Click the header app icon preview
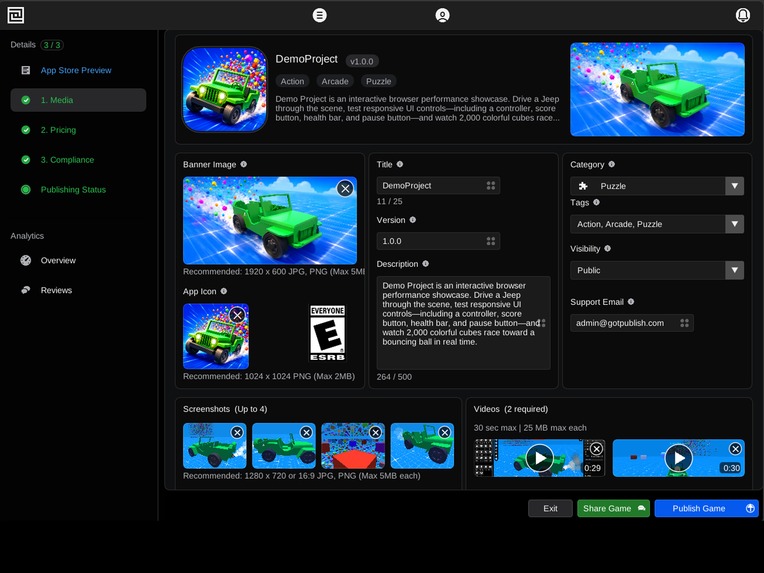 (224, 89)
